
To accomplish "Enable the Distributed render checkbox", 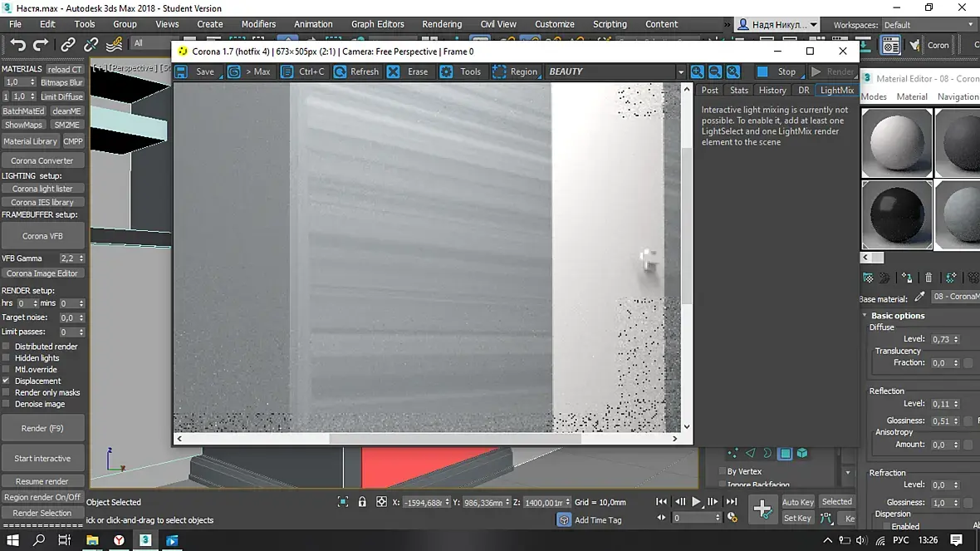I will pyautogui.click(x=7, y=346).
